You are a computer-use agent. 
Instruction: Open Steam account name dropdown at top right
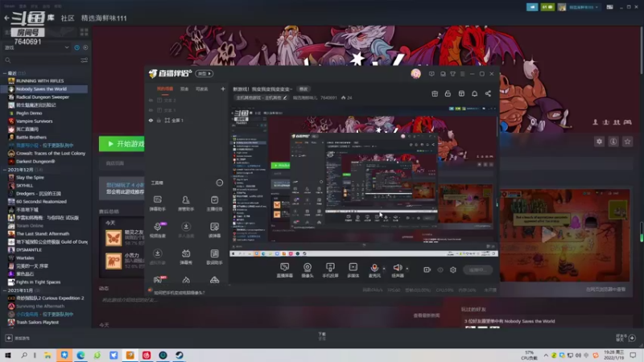click(584, 7)
